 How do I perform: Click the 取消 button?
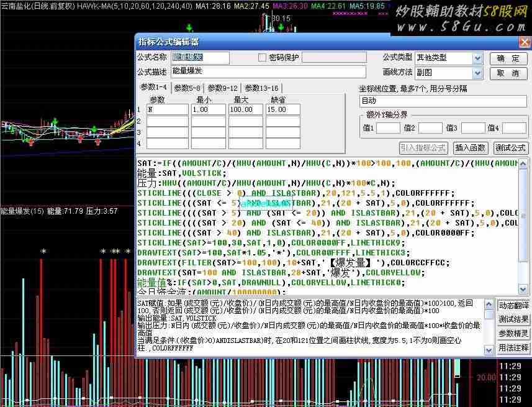click(x=508, y=73)
